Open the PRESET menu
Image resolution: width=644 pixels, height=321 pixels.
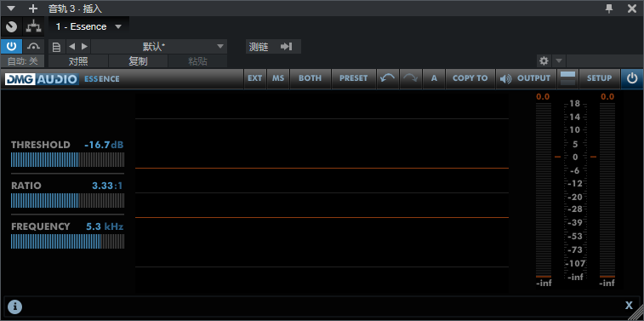[354, 78]
